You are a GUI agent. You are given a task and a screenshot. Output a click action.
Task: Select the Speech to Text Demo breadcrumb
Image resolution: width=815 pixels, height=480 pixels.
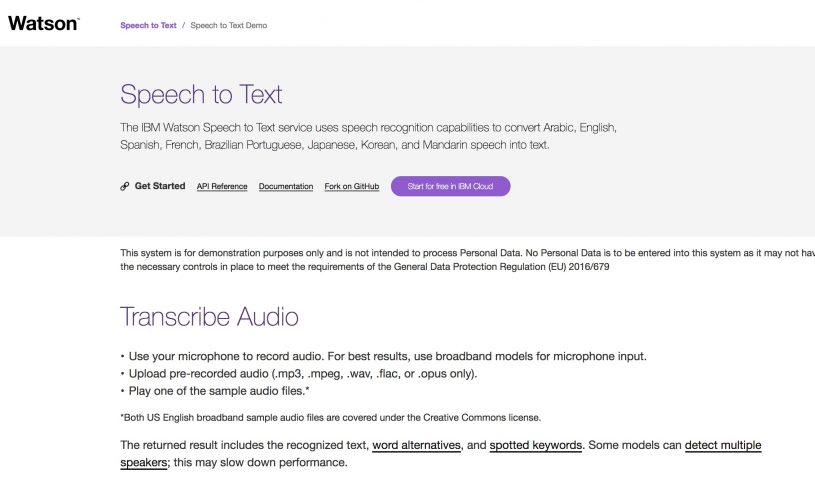[229, 25]
